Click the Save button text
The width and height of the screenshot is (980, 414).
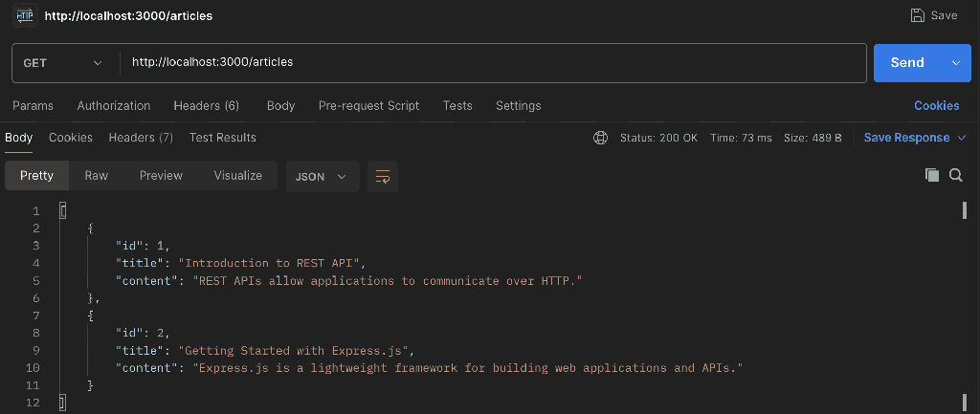(944, 15)
